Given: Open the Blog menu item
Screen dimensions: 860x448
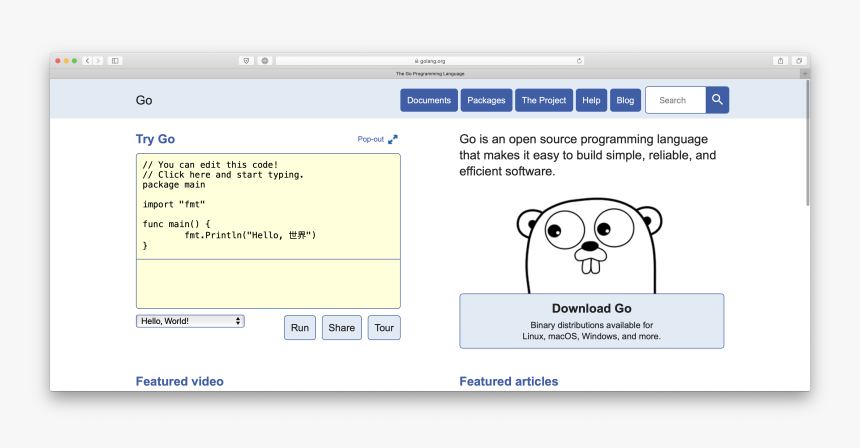Looking at the screenshot, I should (x=625, y=100).
